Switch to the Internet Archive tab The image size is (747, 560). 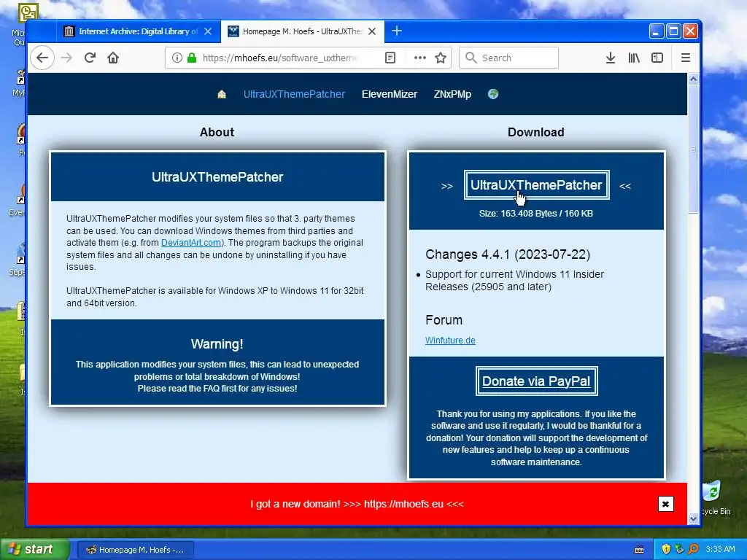point(138,31)
